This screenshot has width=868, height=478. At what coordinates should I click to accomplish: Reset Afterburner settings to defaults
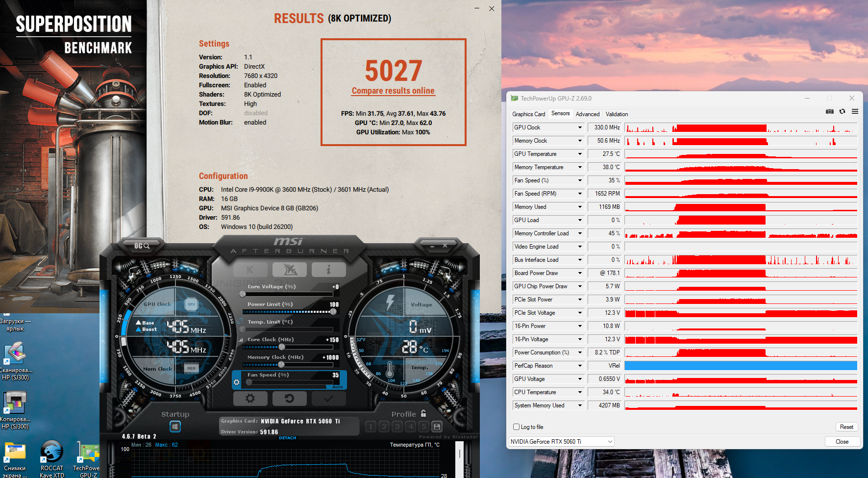click(x=289, y=399)
